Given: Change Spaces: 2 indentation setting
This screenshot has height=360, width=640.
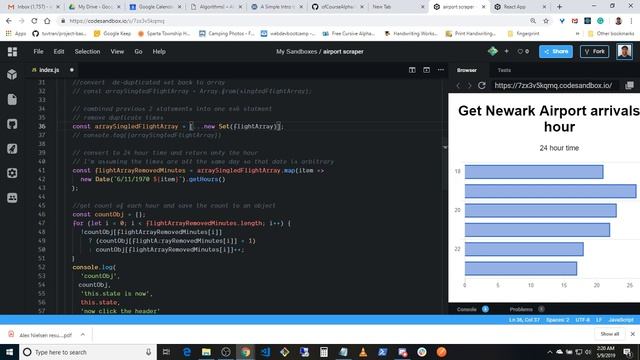Looking at the screenshot, I should click(x=558, y=320).
